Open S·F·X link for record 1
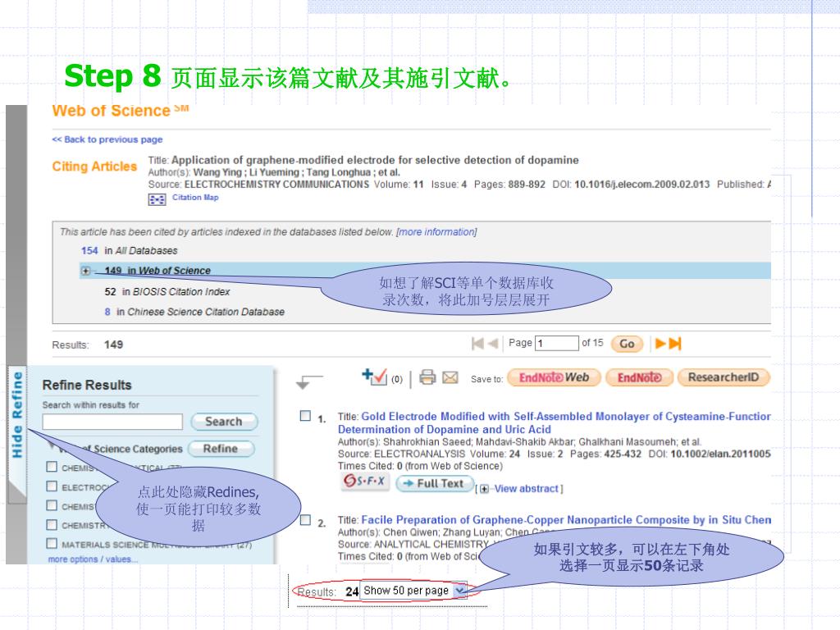This screenshot has width=840, height=630. [x=365, y=481]
